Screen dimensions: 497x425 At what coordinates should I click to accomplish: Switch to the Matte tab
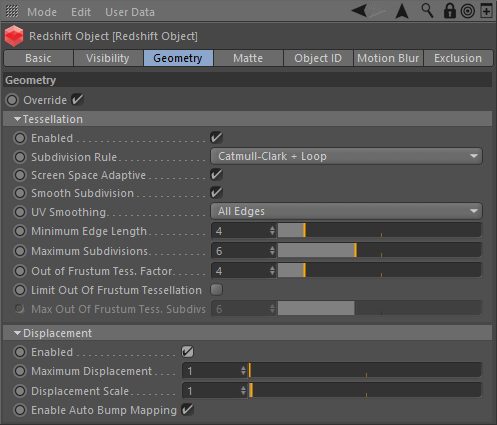pos(248,58)
